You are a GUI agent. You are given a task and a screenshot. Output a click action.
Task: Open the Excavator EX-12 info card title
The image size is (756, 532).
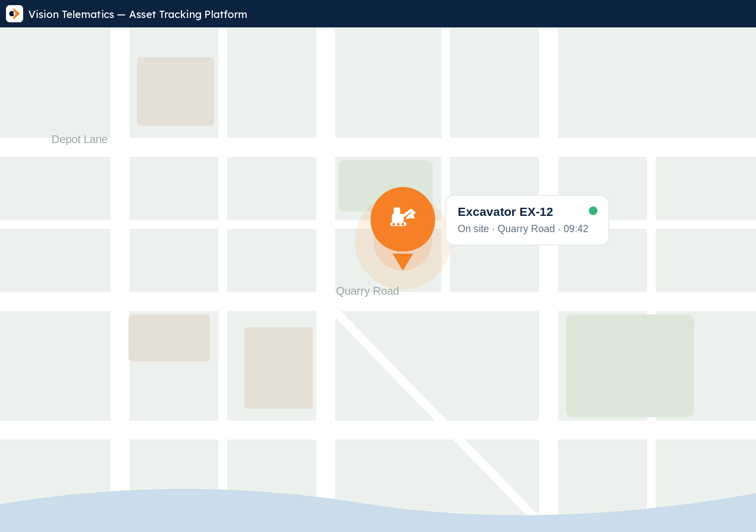505,212
